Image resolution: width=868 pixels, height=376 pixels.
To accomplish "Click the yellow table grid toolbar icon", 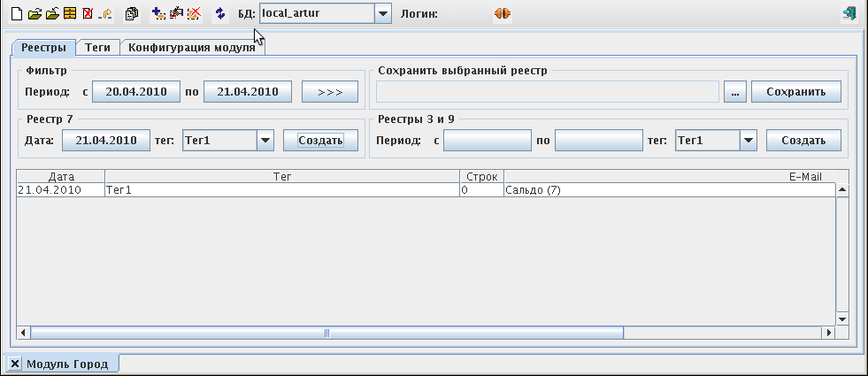I will click(x=69, y=14).
